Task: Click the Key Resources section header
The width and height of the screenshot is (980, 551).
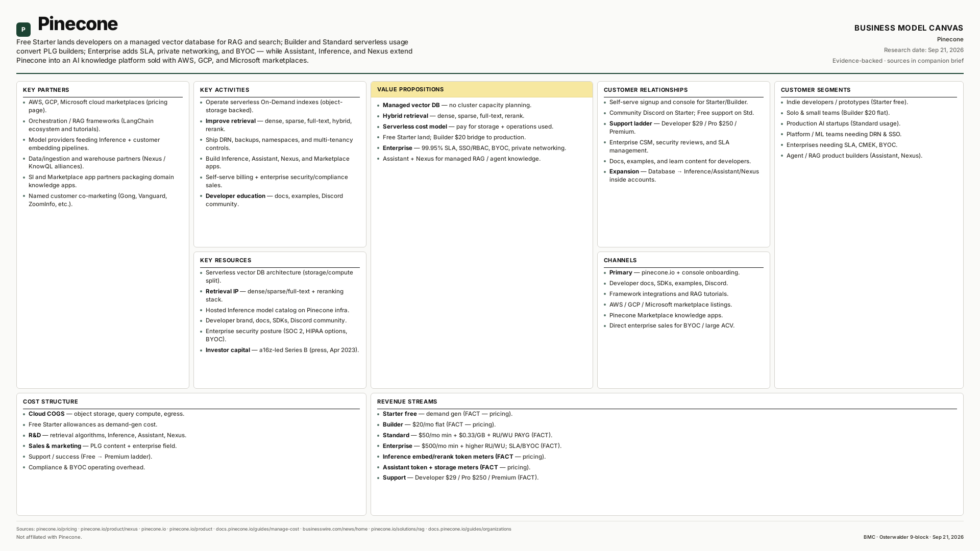Action: pos(226,260)
